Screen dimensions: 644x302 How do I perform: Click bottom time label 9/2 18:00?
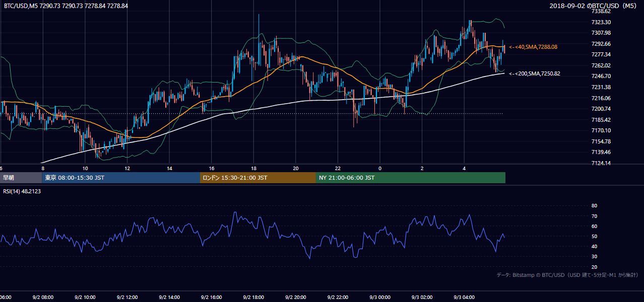[253, 297]
